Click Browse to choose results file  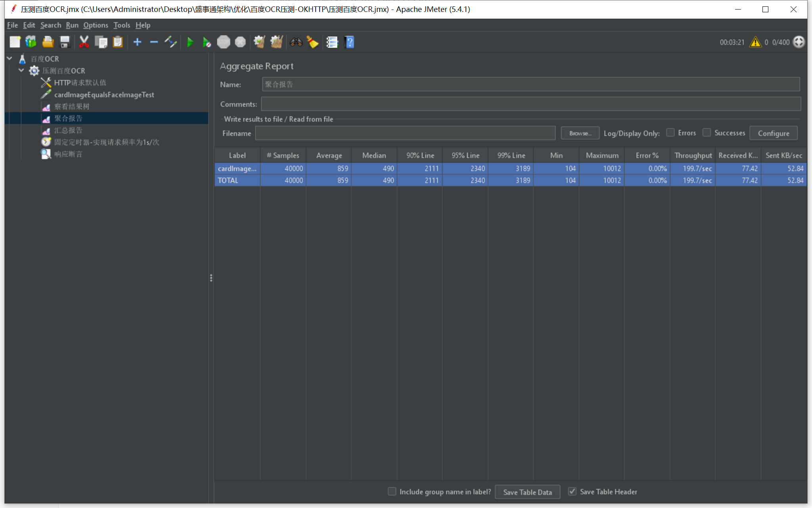click(x=580, y=133)
